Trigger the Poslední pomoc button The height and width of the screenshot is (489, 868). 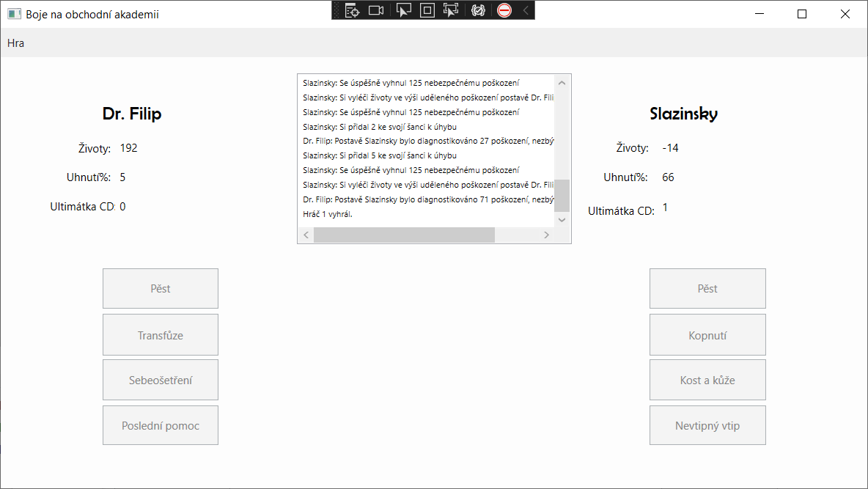coord(160,425)
